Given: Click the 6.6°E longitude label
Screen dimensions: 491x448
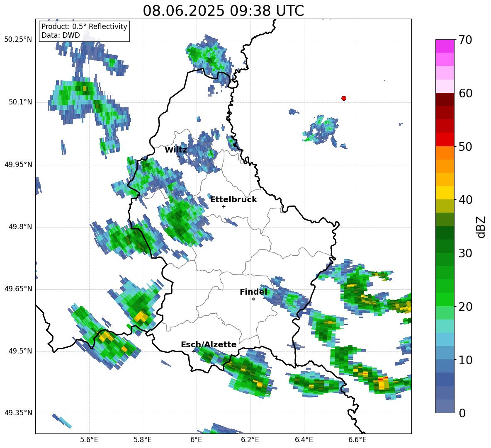Looking at the screenshot, I should [357, 440].
